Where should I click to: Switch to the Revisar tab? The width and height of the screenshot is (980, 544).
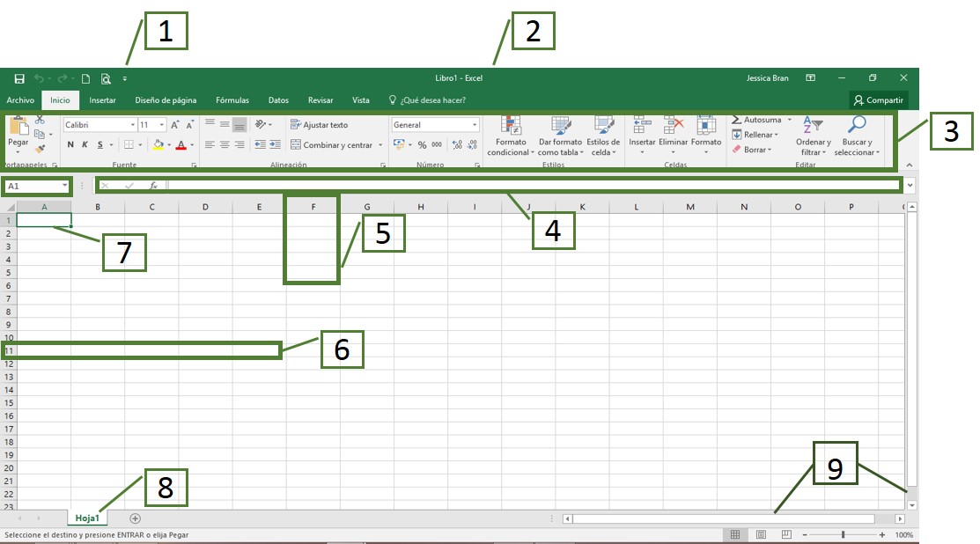click(x=320, y=100)
